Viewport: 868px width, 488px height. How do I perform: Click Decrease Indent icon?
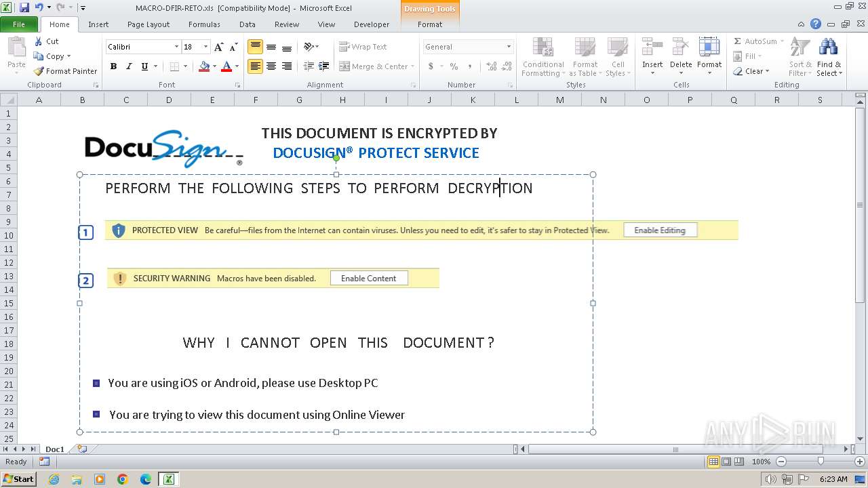click(x=309, y=66)
